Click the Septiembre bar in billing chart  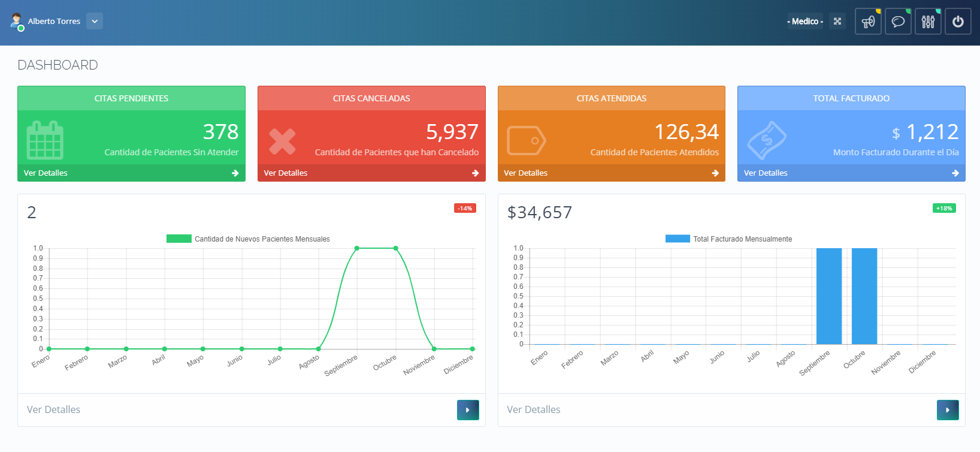(828, 296)
